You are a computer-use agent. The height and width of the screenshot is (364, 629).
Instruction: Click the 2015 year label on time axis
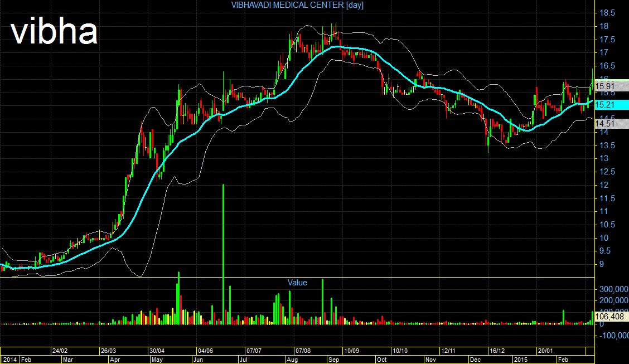[521, 360]
